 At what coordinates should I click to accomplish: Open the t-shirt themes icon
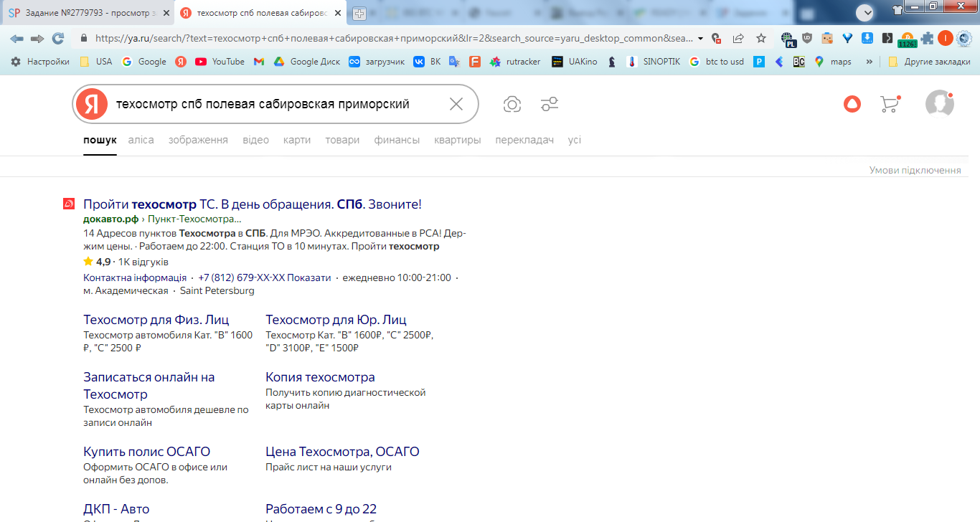click(x=897, y=9)
